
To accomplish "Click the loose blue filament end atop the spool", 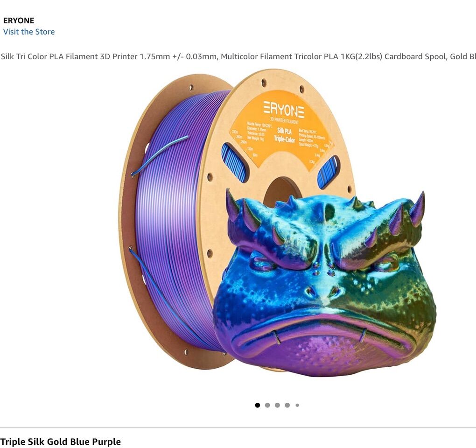I will 160,156.
